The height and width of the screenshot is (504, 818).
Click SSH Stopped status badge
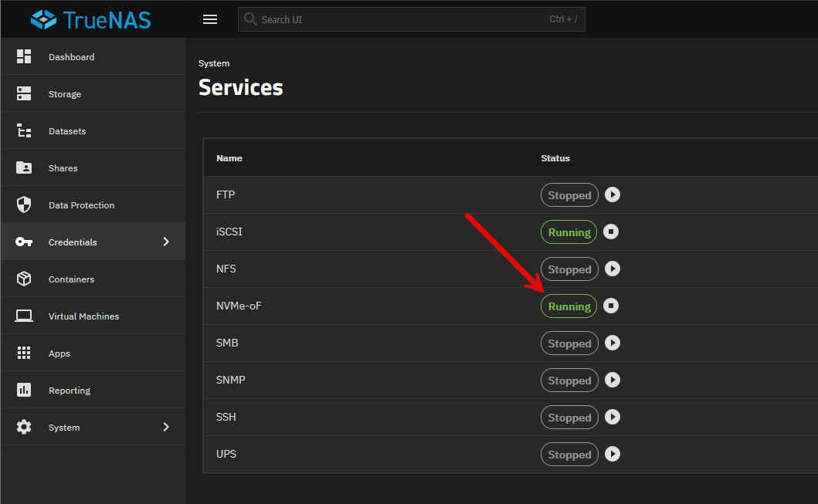(x=569, y=417)
